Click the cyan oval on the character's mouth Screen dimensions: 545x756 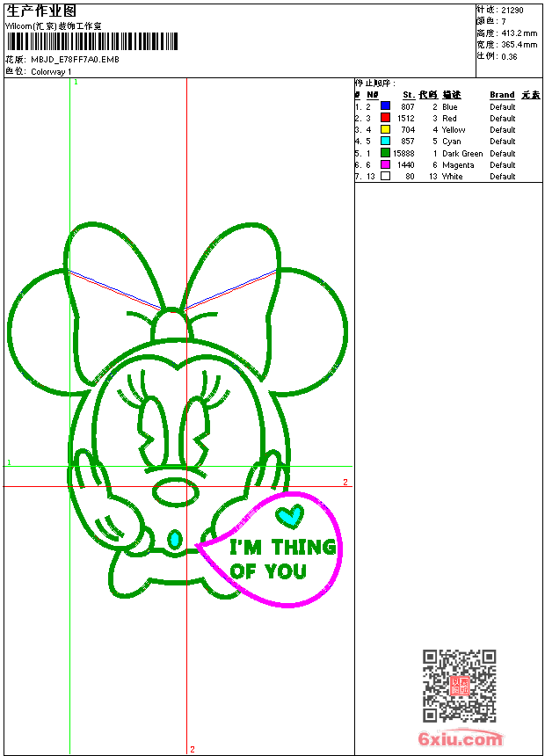coord(175,540)
